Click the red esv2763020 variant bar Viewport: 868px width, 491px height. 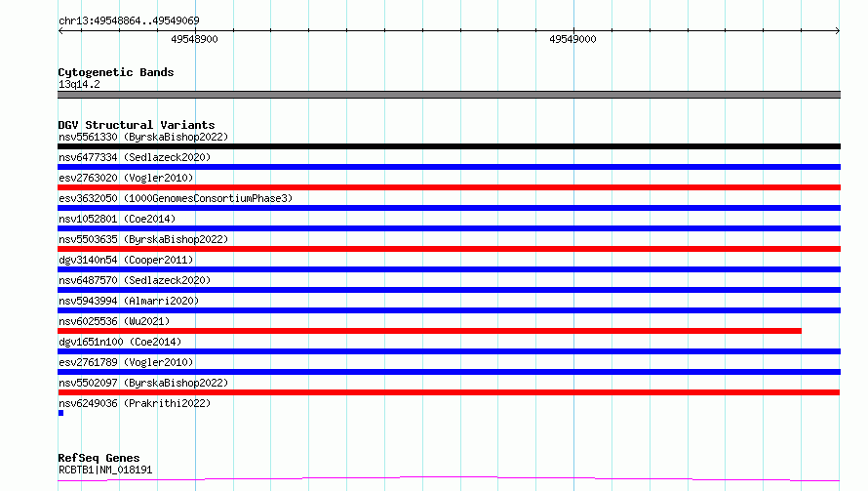(x=449, y=187)
